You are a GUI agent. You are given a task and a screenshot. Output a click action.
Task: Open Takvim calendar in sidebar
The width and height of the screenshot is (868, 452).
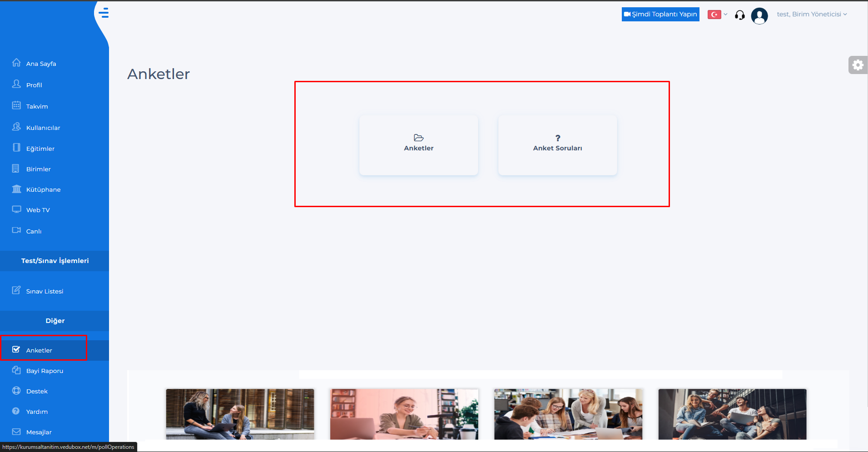(37, 106)
